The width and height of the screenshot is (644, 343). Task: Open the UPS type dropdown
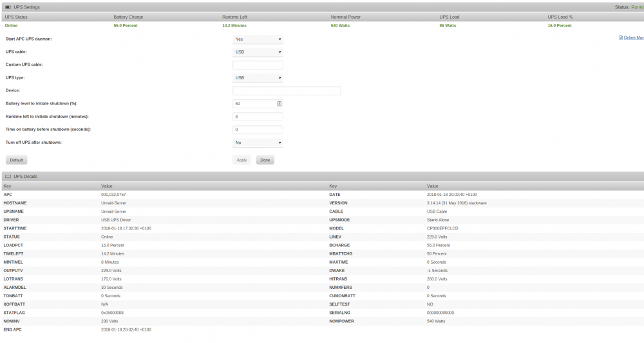[x=258, y=78]
